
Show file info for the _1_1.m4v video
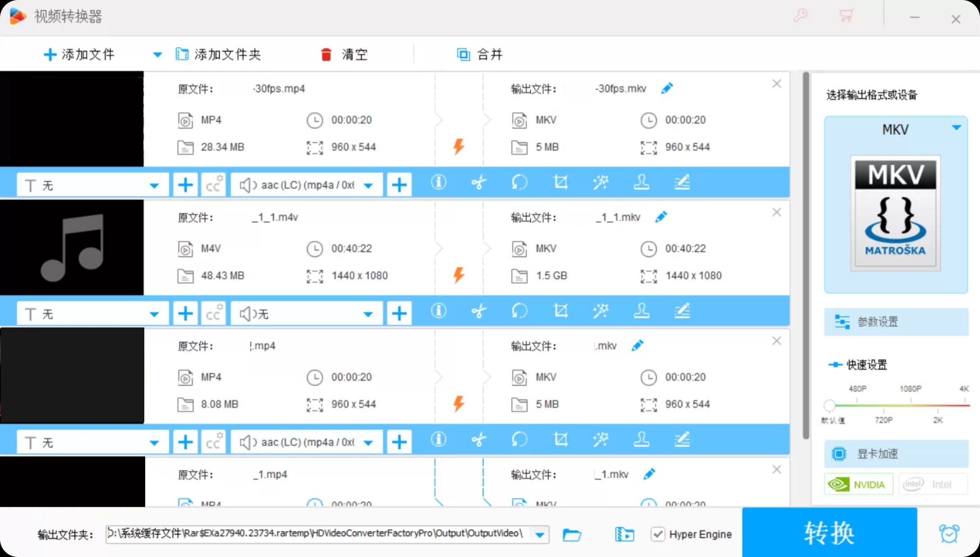(x=438, y=311)
